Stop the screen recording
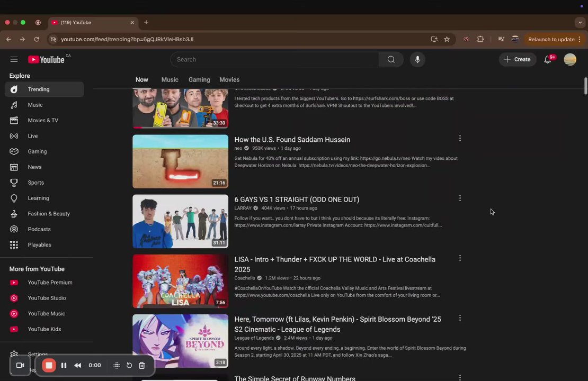Viewport: 588px width, 381px height. tap(49, 365)
